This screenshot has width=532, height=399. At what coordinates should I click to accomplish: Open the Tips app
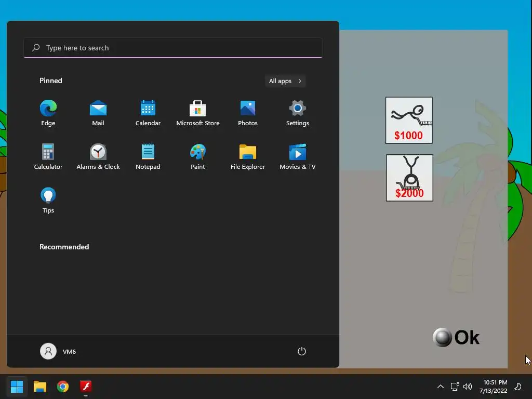48,200
